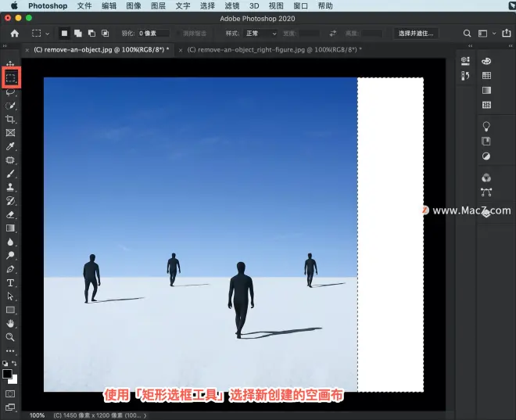Close the remove-an-object.jpg tab
This screenshot has width=516, height=420.
point(27,50)
